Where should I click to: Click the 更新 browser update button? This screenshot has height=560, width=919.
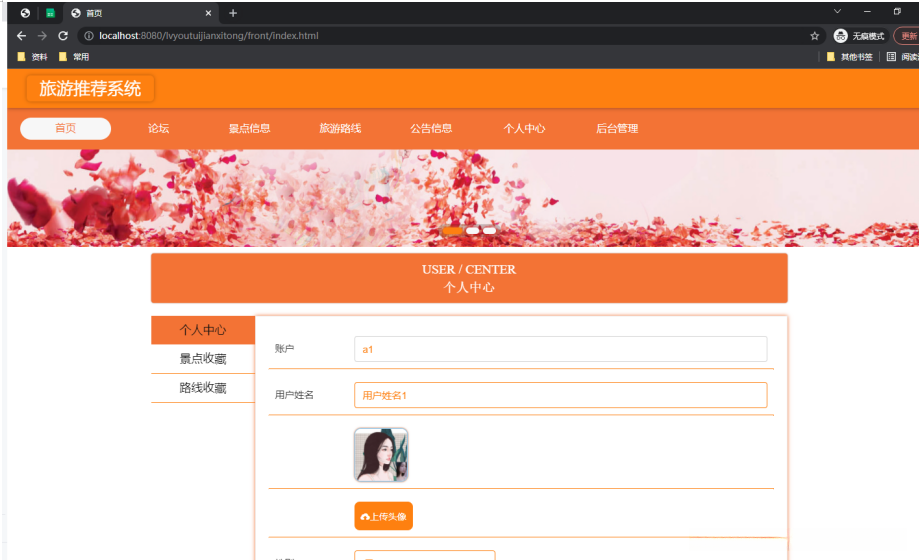click(907, 36)
